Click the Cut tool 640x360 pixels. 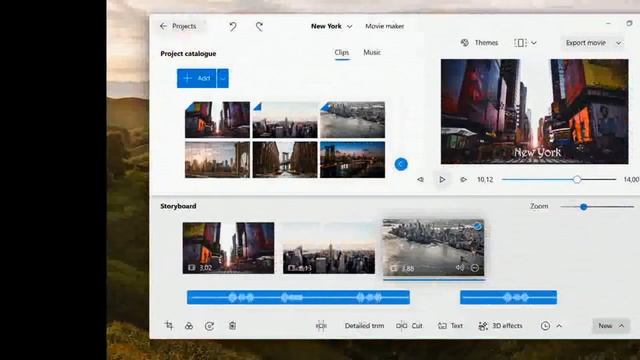[409, 326]
